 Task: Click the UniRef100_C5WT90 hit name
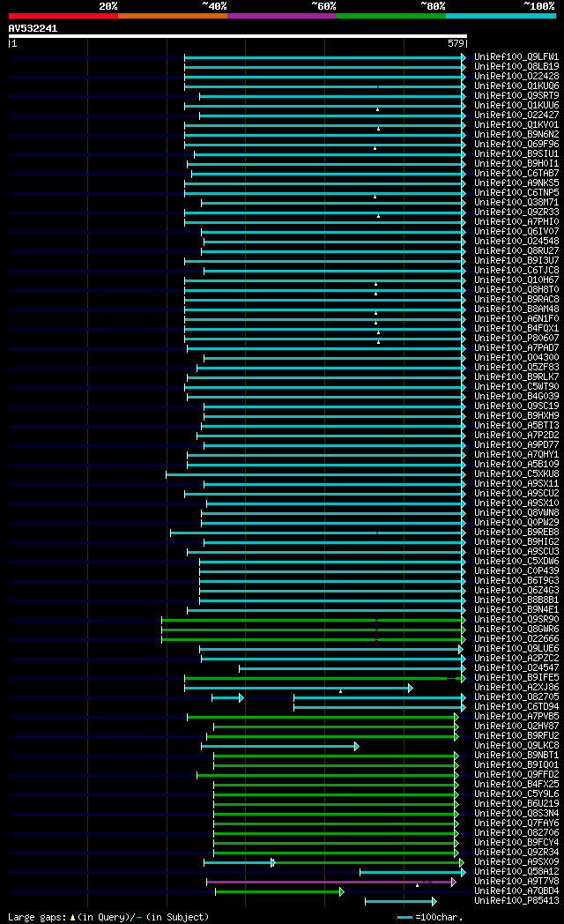click(516, 387)
